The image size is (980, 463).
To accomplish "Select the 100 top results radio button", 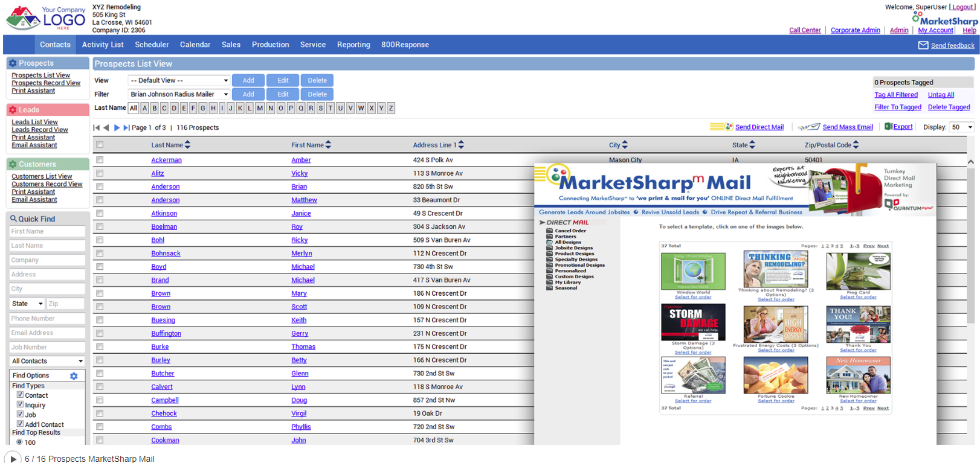I will pos(19,442).
